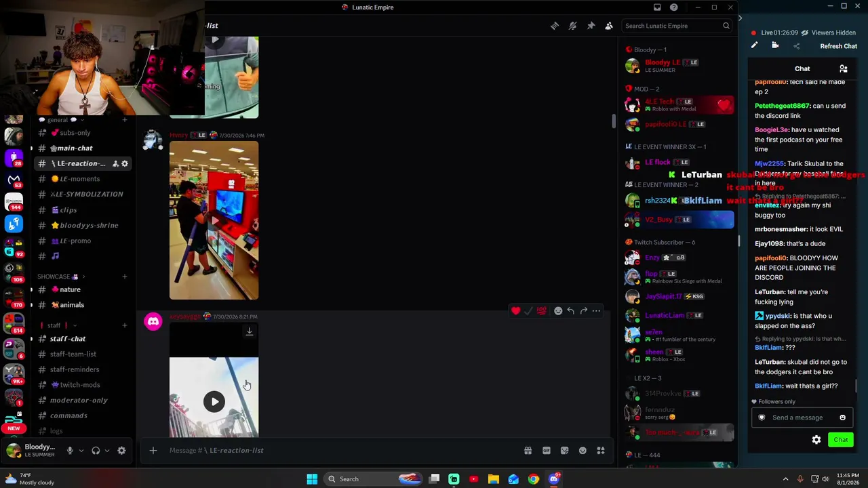Create channel in staff category
The width and height of the screenshot is (868, 488).
(124, 325)
